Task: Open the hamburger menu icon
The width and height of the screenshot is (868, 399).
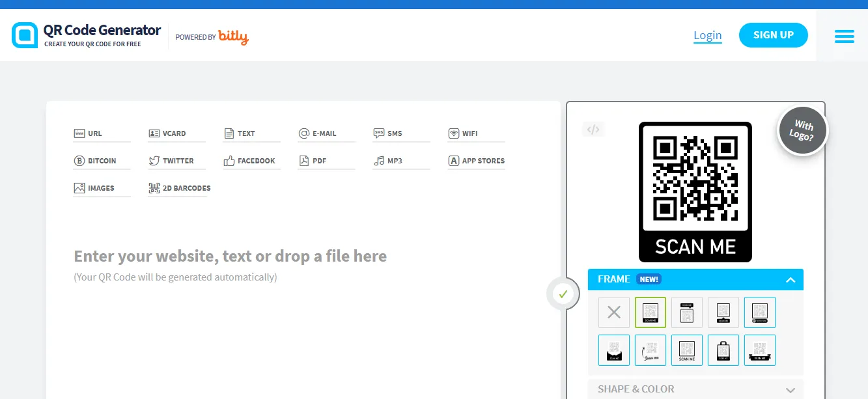Action: (844, 36)
